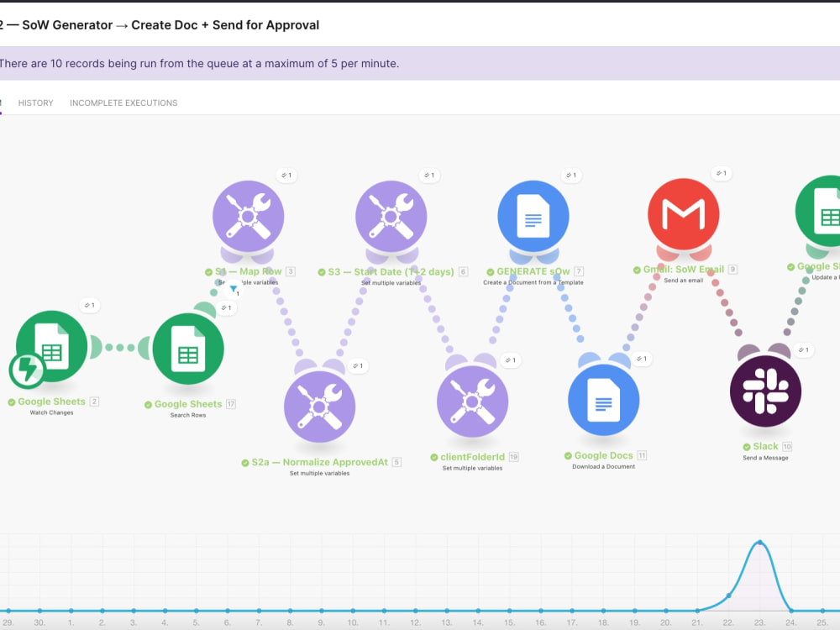Click the chart data point at day 24
Image resolution: width=840 pixels, height=630 pixels.
coord(791,610)
